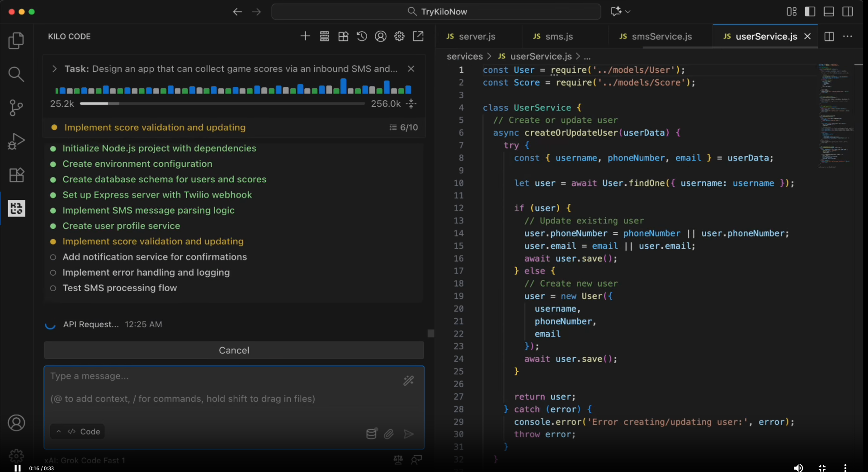Toggle the secondary side bar layout

point(848,12)
